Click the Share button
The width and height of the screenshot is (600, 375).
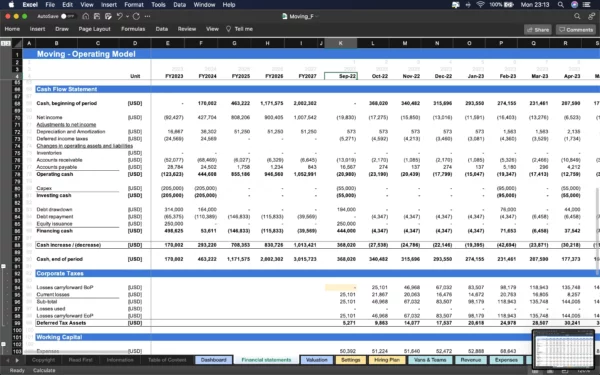(x=538, y=29)
